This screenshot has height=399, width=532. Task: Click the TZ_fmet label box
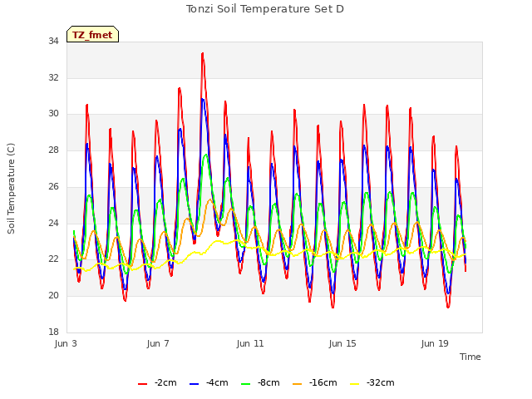(x=92, y=34)
